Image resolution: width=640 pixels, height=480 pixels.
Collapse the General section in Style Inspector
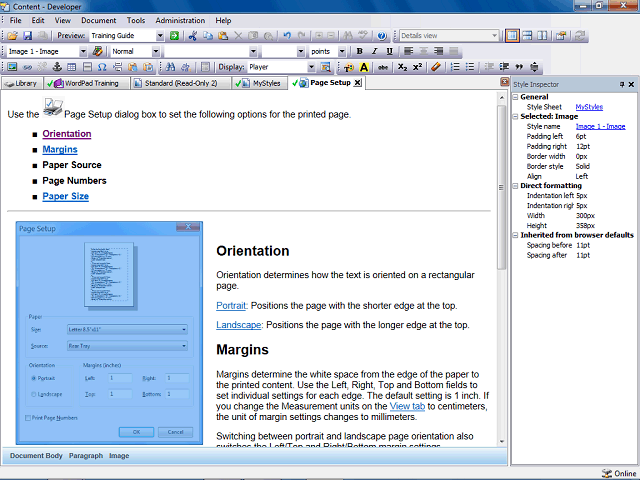tap(515, 97)
